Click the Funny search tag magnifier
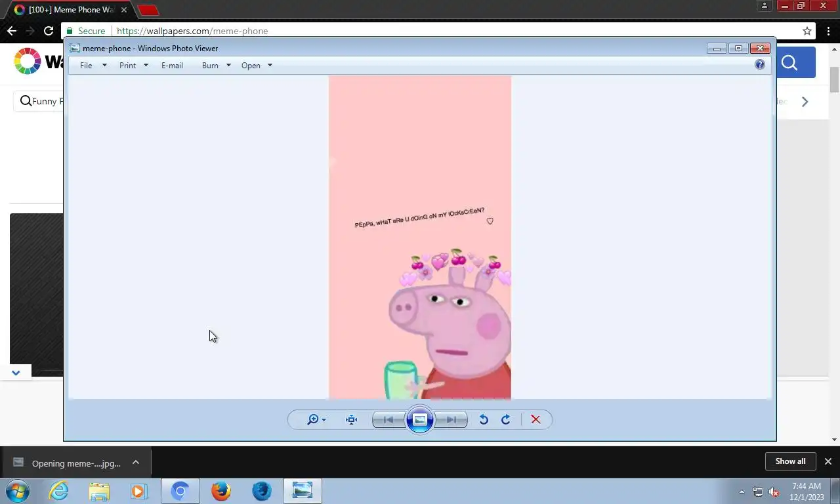 (x=26, y=101)
